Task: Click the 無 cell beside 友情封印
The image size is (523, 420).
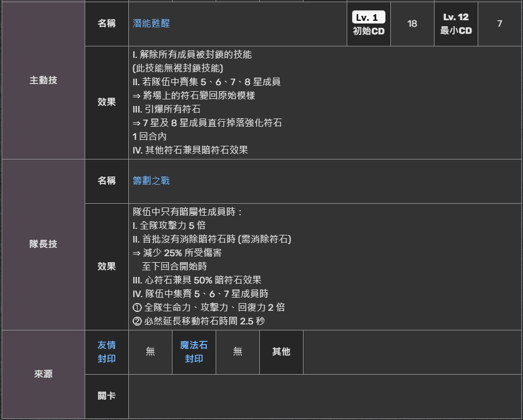Action: 150,352
